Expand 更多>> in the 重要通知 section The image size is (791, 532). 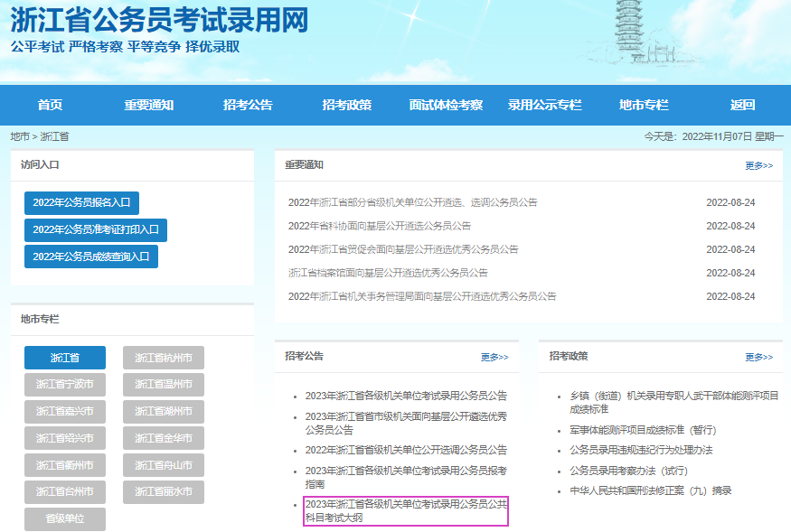click(x=758, y=166)
